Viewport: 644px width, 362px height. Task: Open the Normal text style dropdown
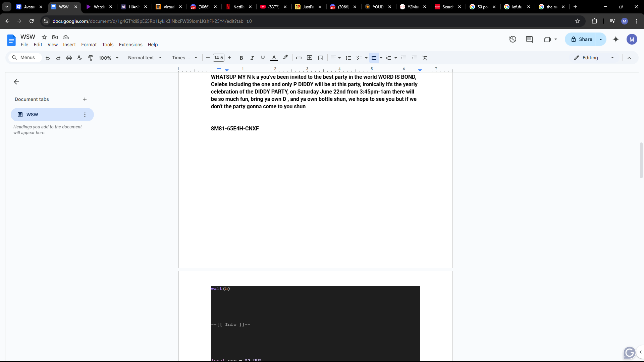click(x=145, y=58)
